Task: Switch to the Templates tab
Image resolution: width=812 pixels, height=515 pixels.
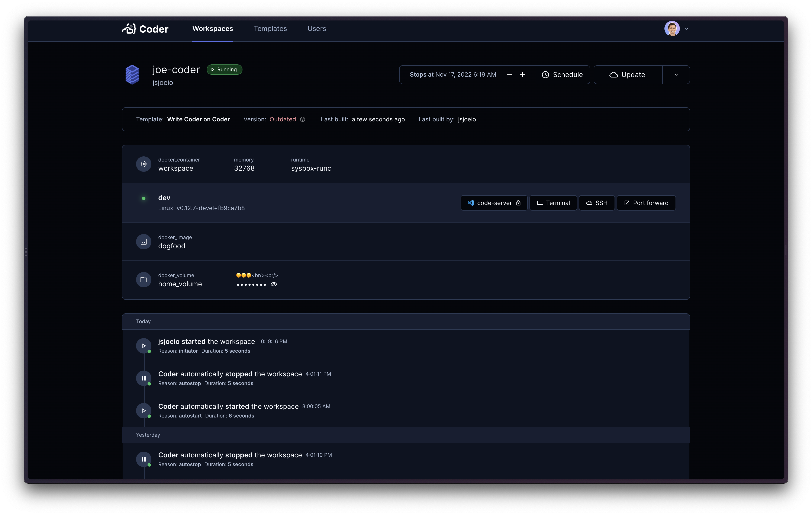Action: coord(270,29)
